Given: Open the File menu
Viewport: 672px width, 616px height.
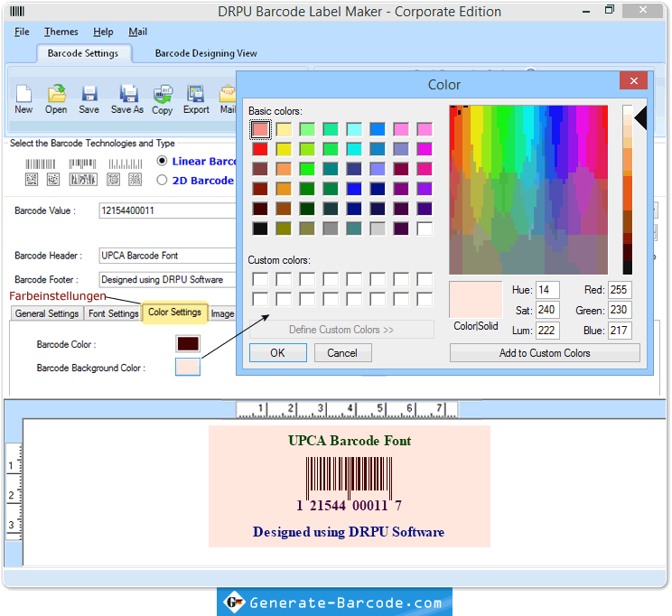Looking at the screenshot, I should 22,32.
